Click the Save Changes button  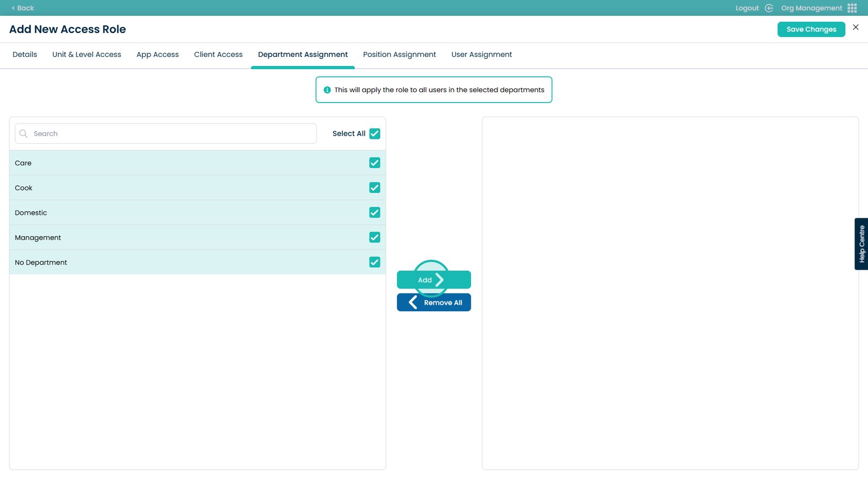click(x=811, y=29)
